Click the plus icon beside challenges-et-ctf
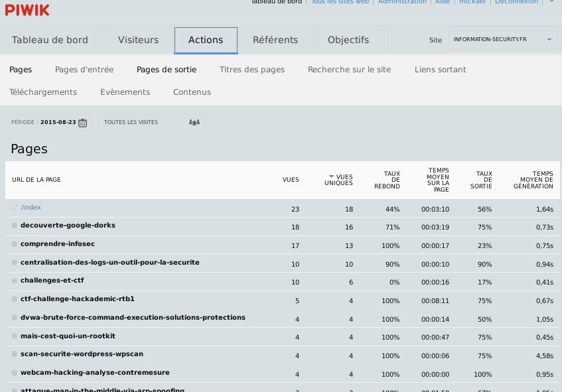The image size is (562, 392). 15,281
